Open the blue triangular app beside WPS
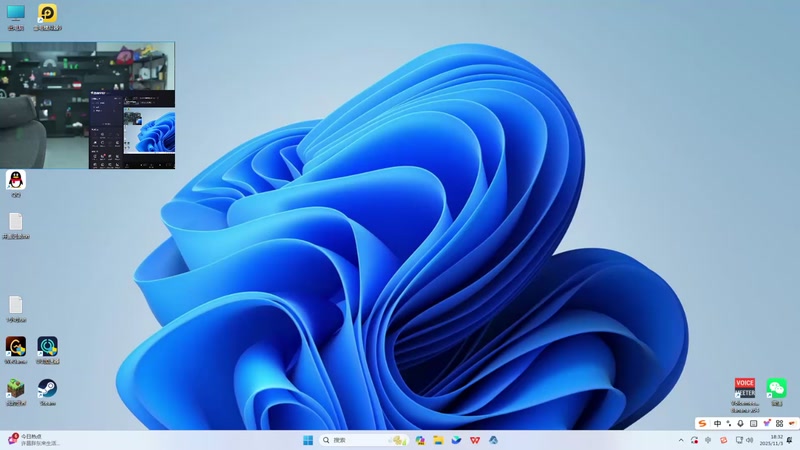 click(493, 440)
